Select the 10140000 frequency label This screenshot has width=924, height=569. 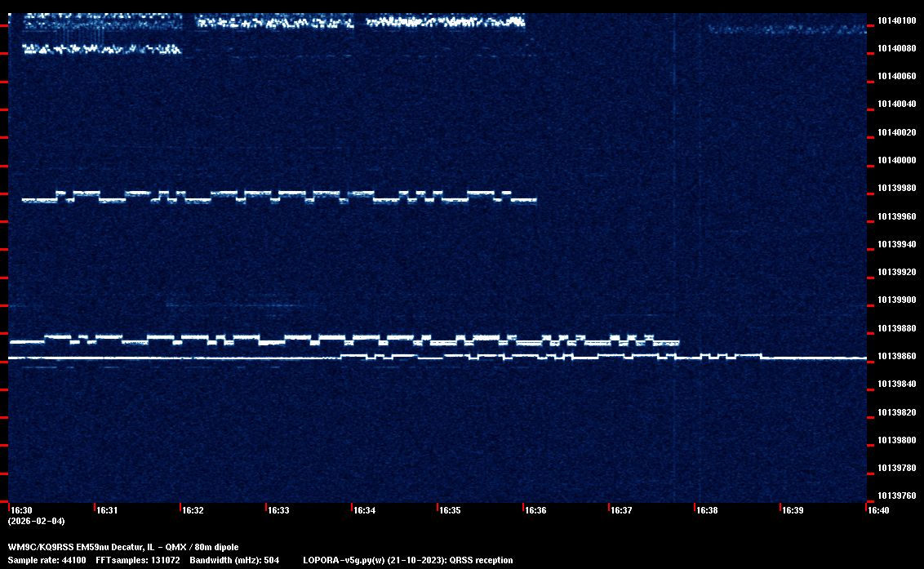(x=896, y=160)
